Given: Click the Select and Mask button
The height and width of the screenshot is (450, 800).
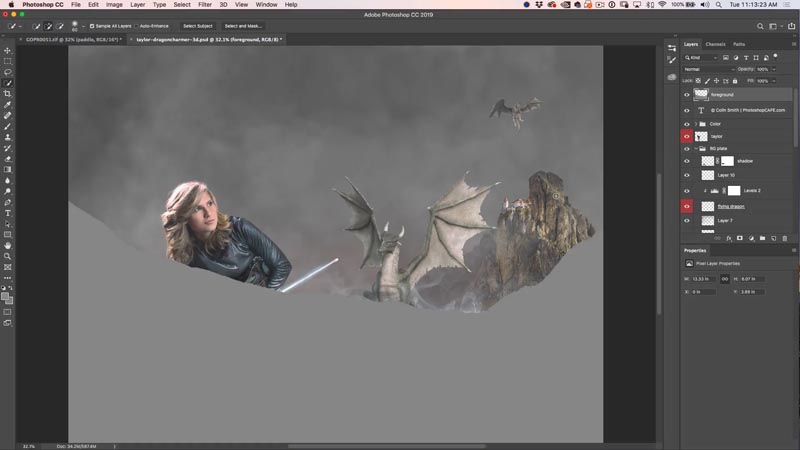Looking at the screenshot, I should pyautogui.click(x=243, y=26).
